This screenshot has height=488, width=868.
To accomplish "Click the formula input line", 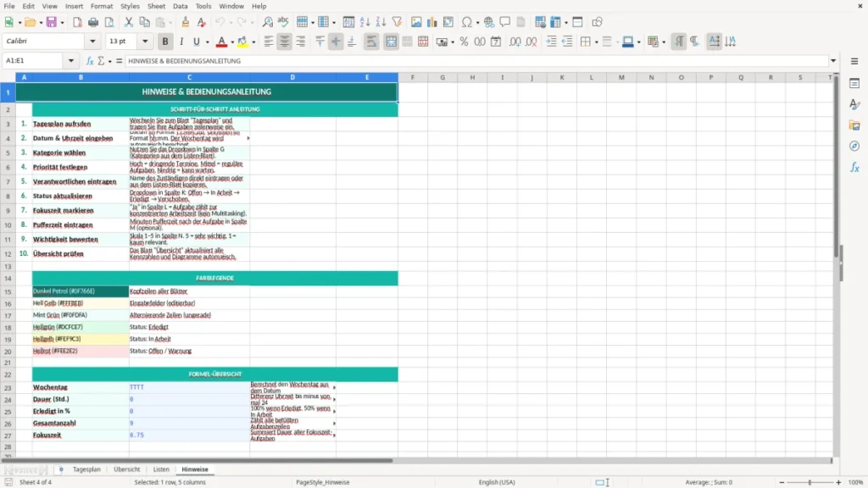I will point(476,61).
